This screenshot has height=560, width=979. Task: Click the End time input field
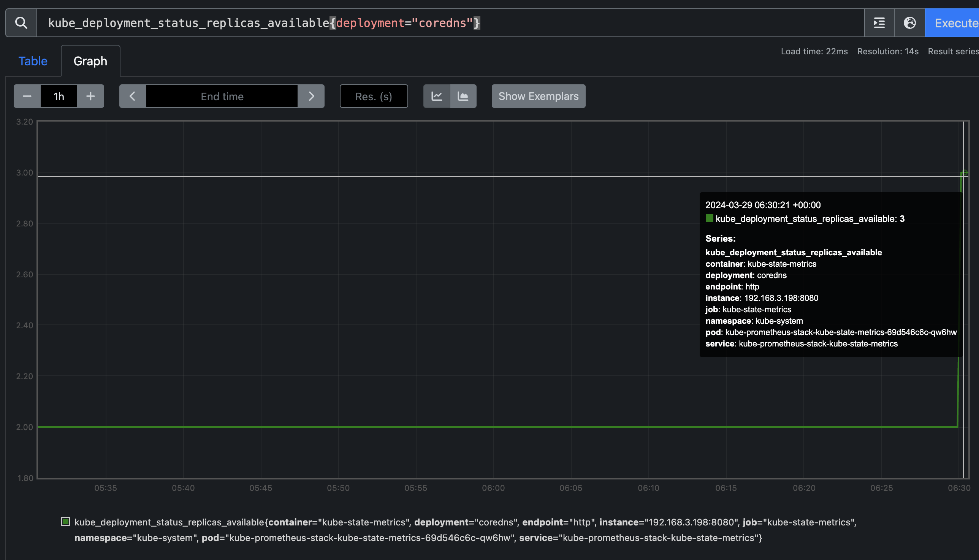click(222, 96)
